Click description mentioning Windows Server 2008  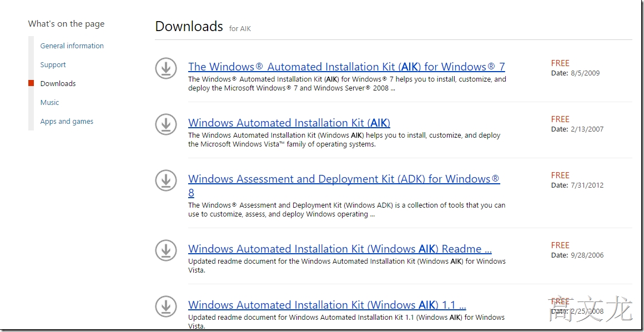(347, 83)
